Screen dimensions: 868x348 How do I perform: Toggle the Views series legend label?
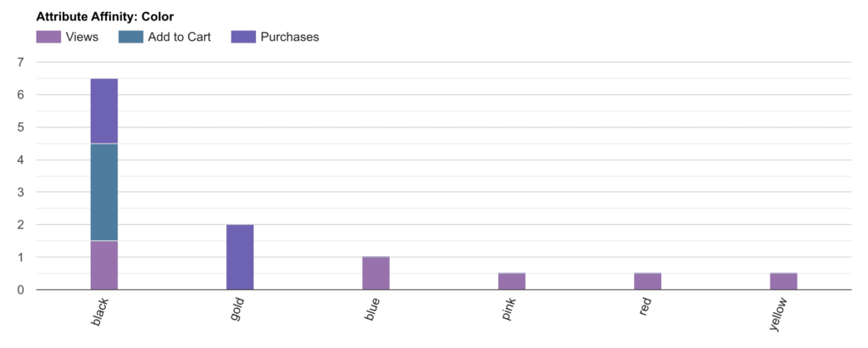pos(82,37)
